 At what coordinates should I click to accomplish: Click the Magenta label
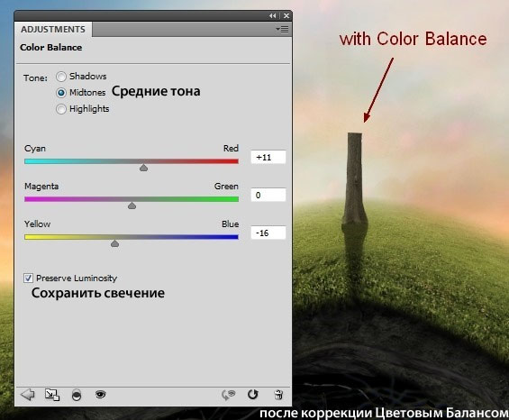tap(41, 187)
